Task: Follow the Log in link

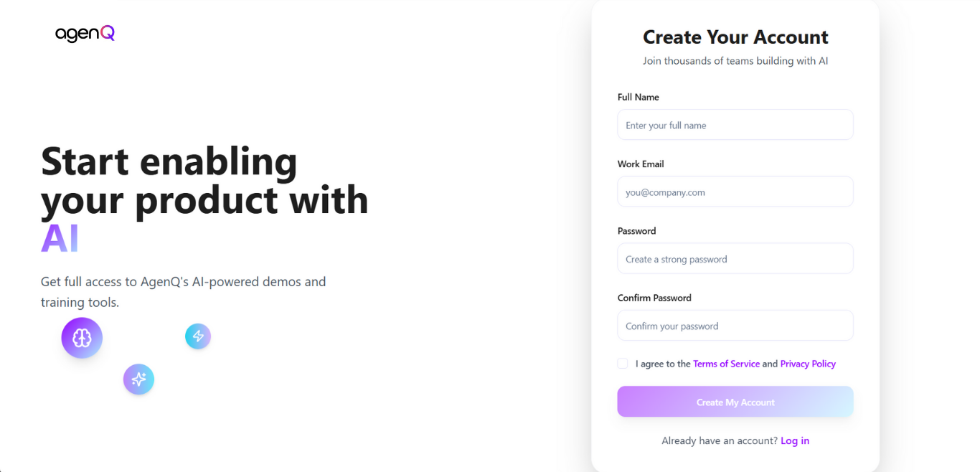Action: (x=795, y=440)
